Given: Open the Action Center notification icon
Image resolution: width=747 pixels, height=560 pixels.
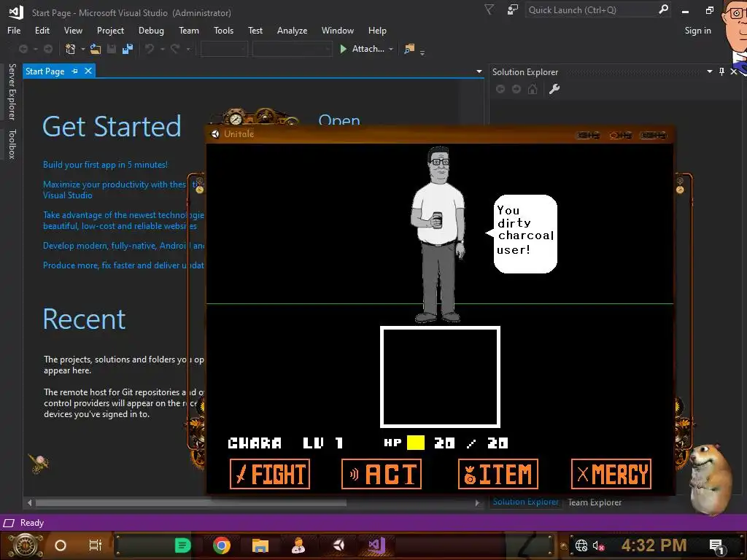Looking at the screenshot, I should (716, 546).
